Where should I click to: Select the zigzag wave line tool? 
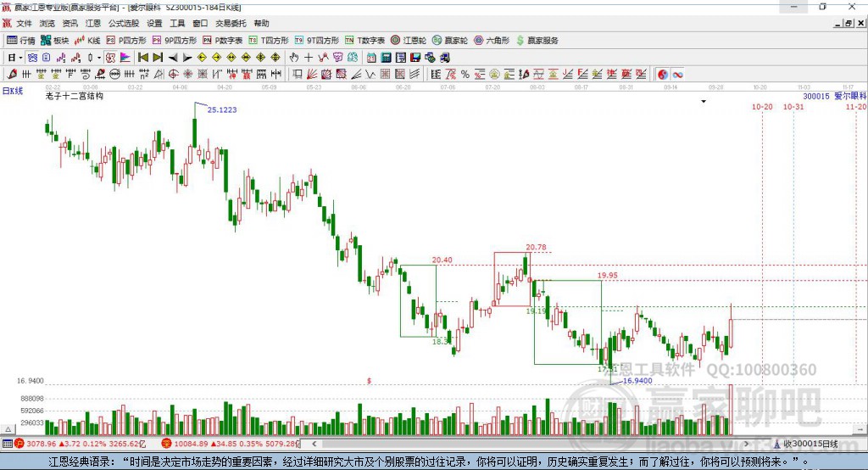370,74
